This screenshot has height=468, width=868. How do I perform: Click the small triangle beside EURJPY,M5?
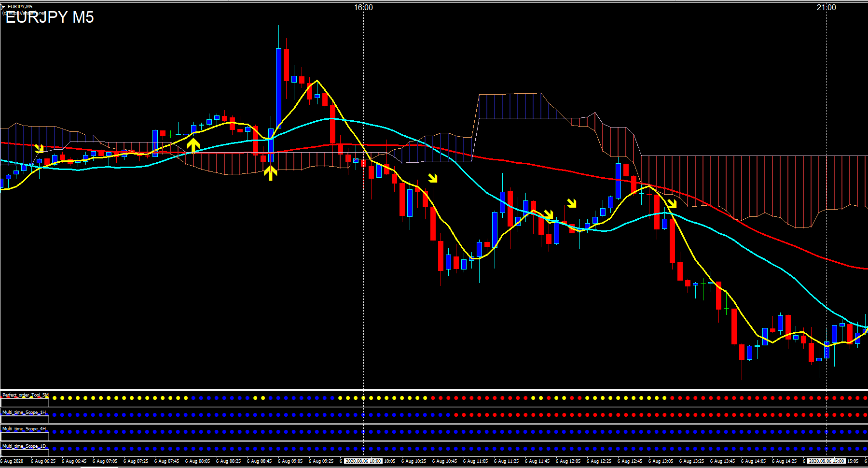tap(3, 6)
